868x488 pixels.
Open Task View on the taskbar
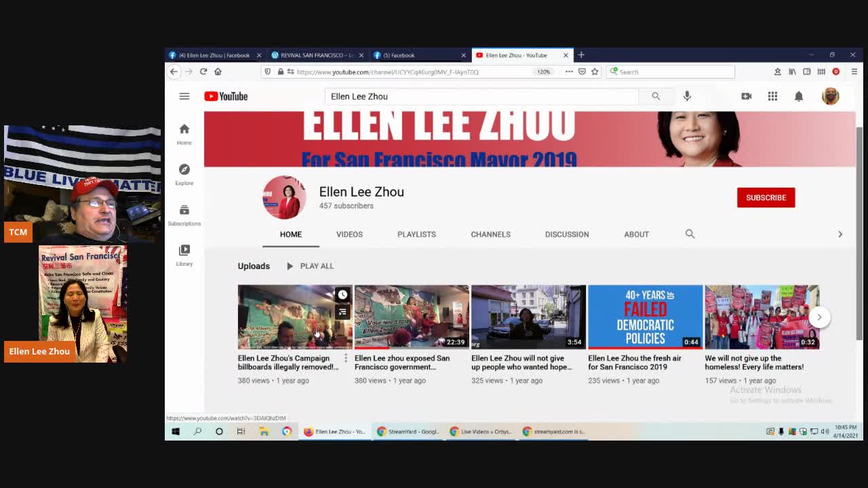click(241, 431)
